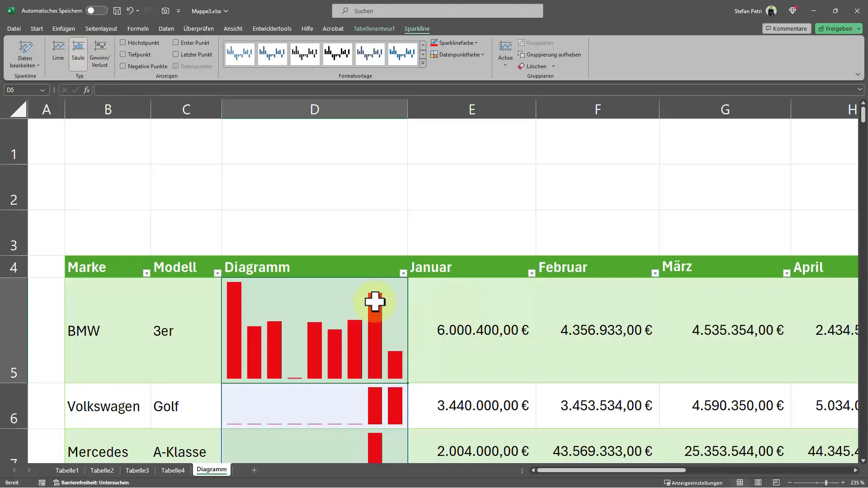Open Diagramm column filter dropdown
The image size is (868, 488).
[x=403, y=273]
